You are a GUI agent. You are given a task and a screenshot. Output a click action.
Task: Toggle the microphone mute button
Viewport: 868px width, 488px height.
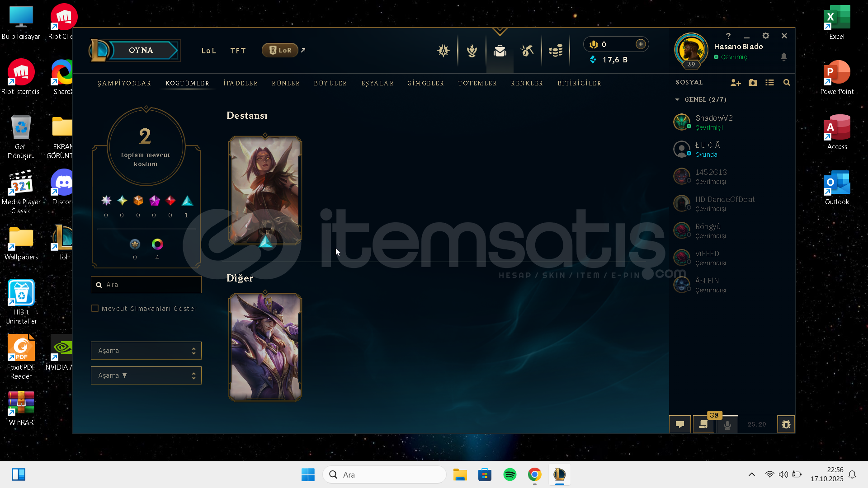coord(727,425)
